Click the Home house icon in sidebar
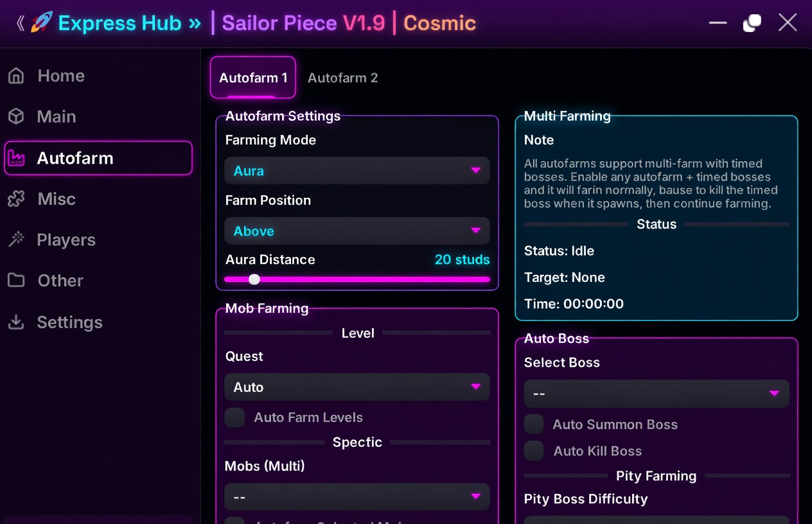This screenshot has height=524, width=812. 16,76
